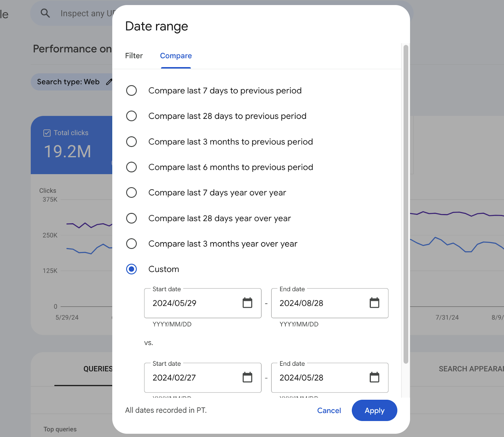Open the SEARCH APPEARANCE tab
This screenshot has width=504, height=437.
click(471, 369)
